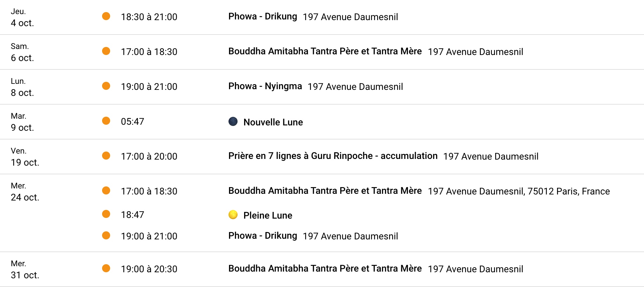Expand the Ven. 19 oct. date row
The width and height of the screenshot is (644, 287).
(25, 157)
